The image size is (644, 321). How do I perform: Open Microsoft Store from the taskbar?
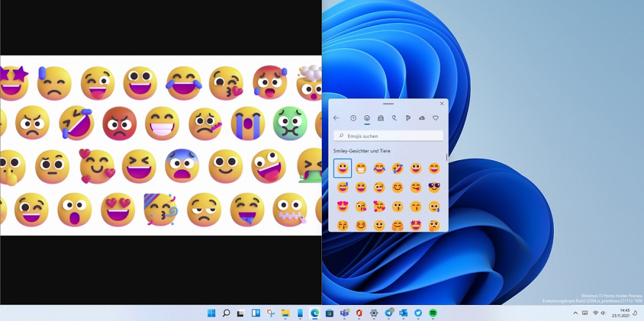tap(329, 313)
